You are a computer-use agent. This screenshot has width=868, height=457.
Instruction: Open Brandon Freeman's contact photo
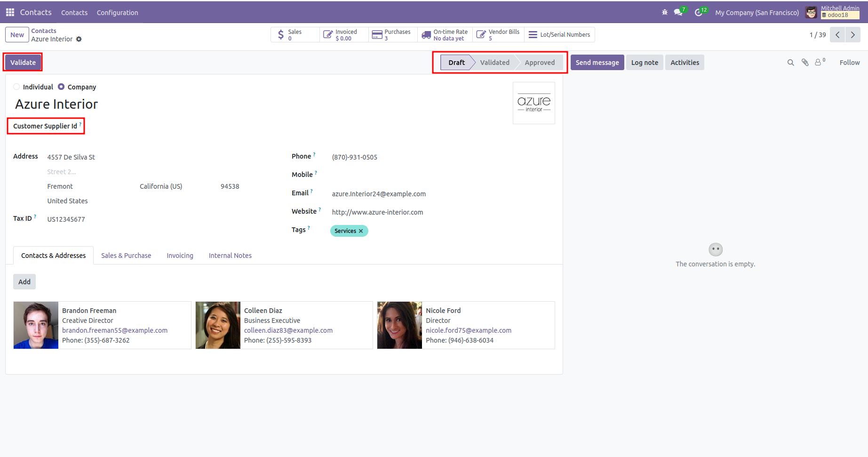point(36,325)
